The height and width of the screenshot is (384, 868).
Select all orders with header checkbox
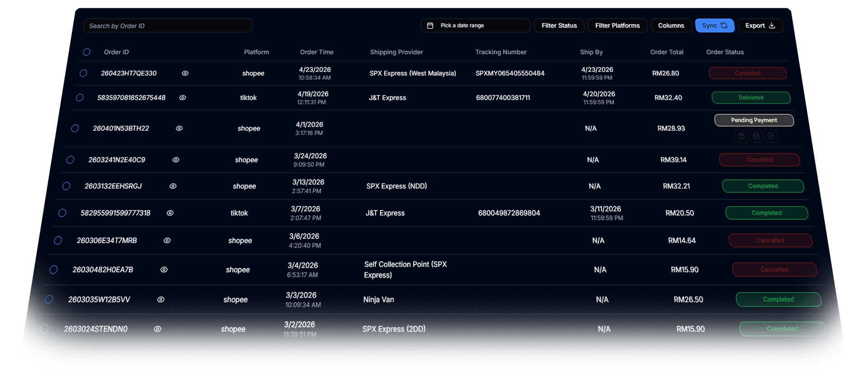pos(86,52)
